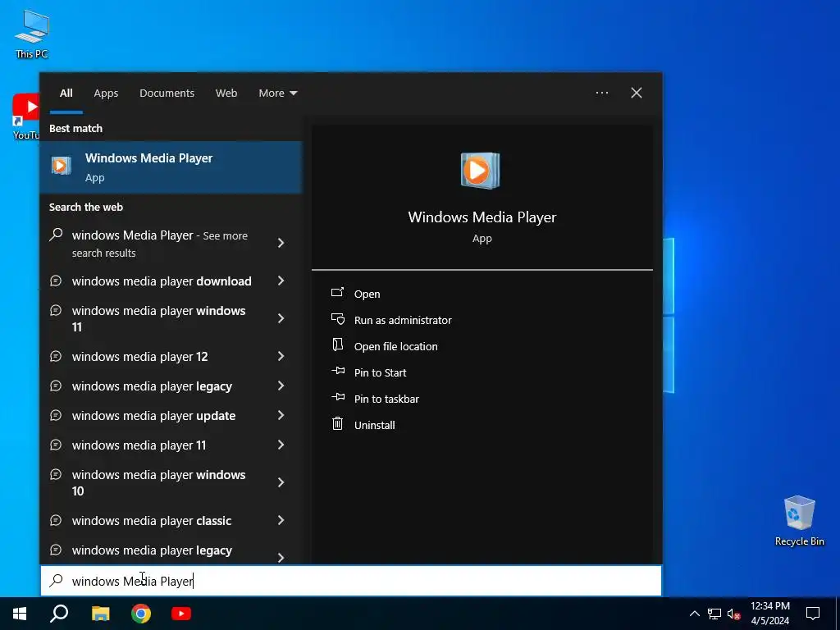This screenshot has height=630, width=840.
Task: Close the search panel with X
Action: coord(637,93)
